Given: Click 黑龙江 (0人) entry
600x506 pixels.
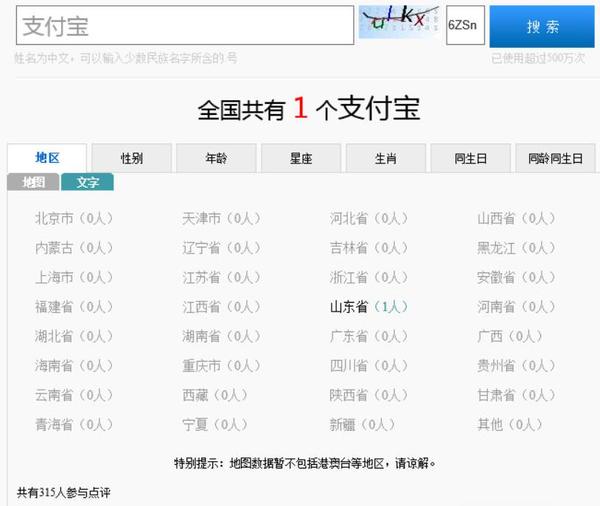Looking at the screenshot, I should click(516, 248).
